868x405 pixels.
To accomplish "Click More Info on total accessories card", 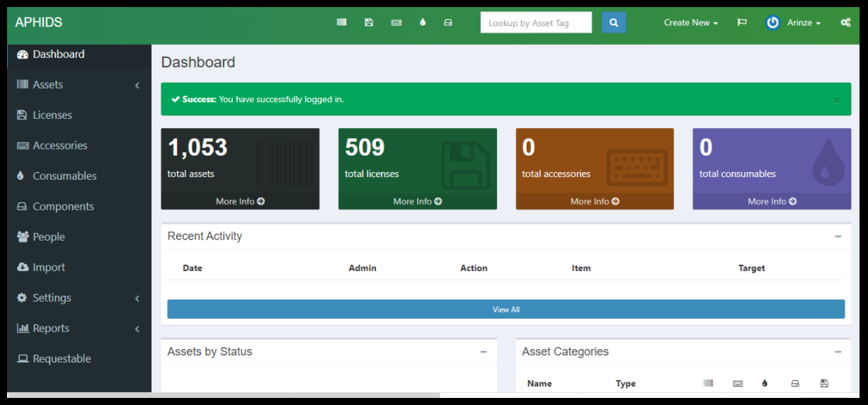I will coord(595,201).
